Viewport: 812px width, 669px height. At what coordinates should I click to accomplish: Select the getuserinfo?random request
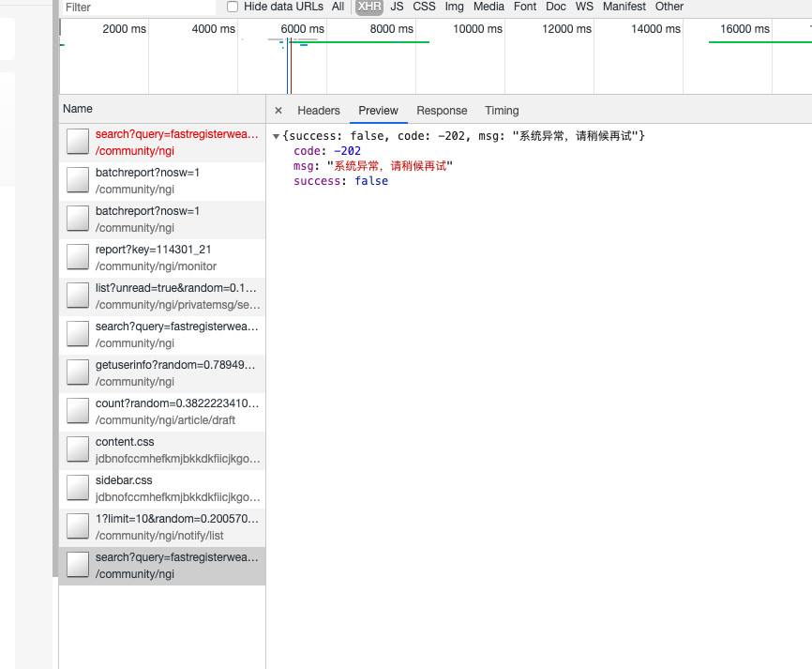pyautogui.click(x=162, y=373)
